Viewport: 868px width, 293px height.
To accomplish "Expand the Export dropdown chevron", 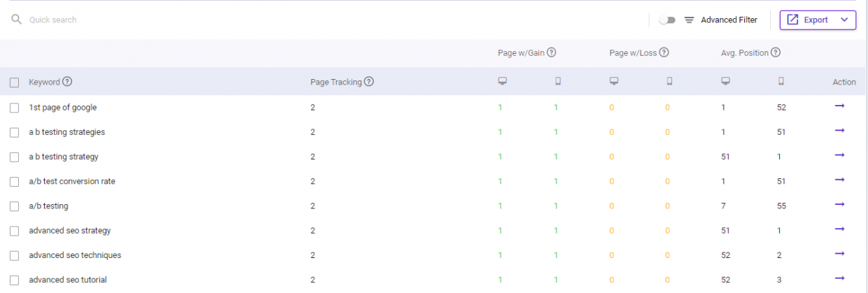I will coord(843,20).
